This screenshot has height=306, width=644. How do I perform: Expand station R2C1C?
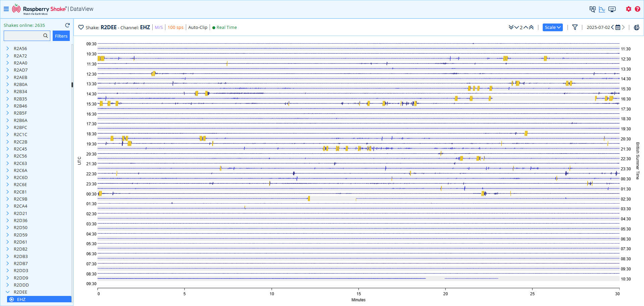(8, 134)
